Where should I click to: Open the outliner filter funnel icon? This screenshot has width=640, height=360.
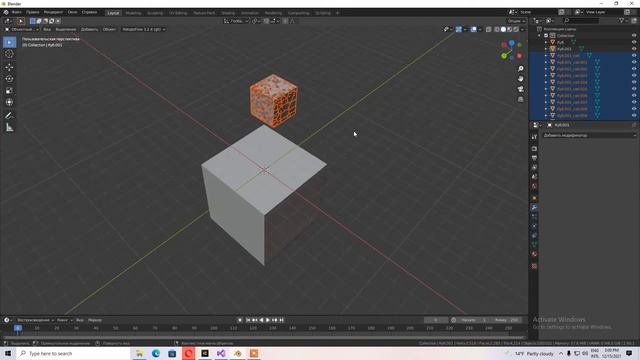[x=622, y=20]
